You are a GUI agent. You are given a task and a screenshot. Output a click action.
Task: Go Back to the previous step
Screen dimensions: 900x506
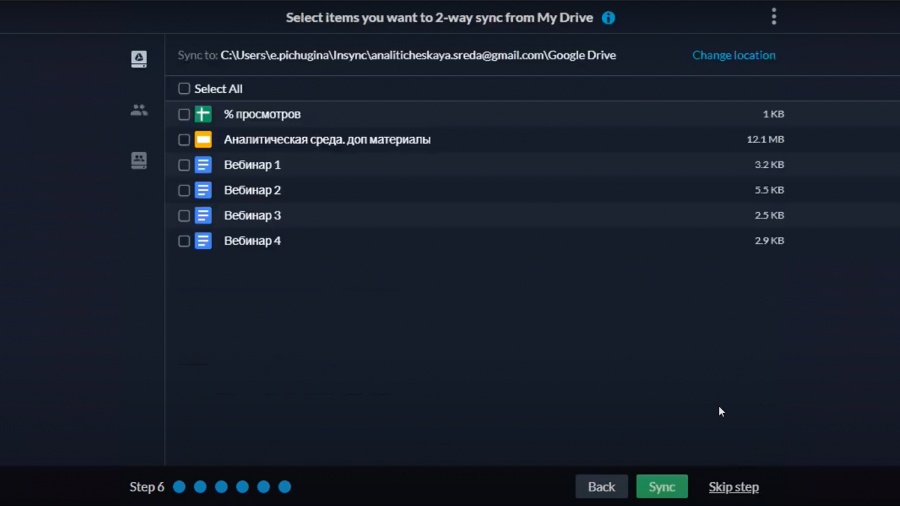click(602, 486)
